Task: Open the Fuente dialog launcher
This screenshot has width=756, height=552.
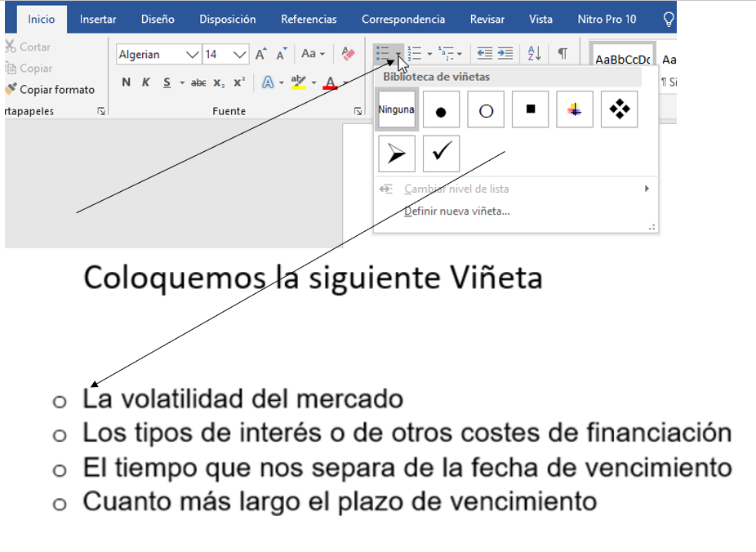Action: [x=358, y=111]
